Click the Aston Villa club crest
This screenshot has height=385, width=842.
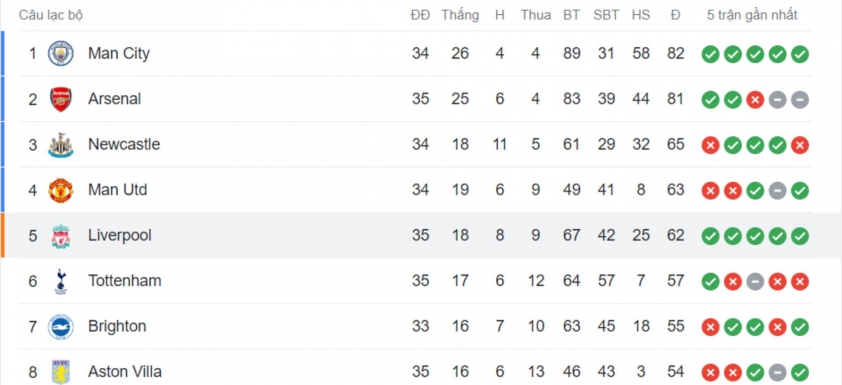(61, 372)
